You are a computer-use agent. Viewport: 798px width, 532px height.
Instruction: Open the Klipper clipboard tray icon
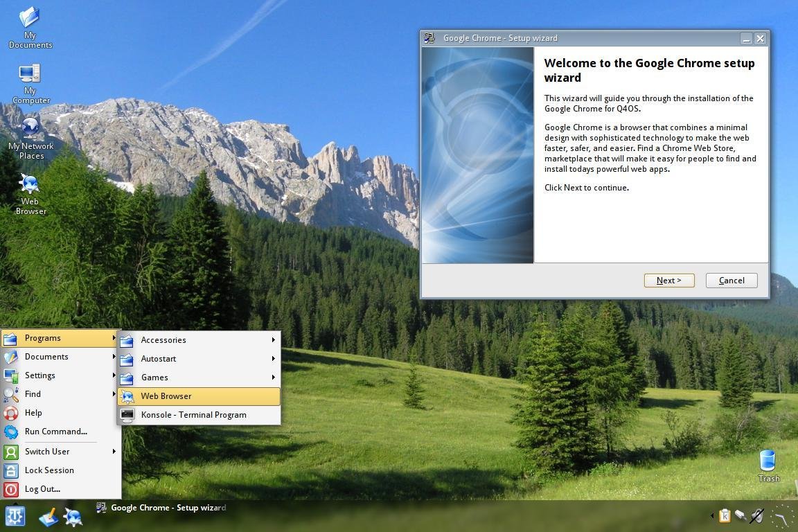725,515
